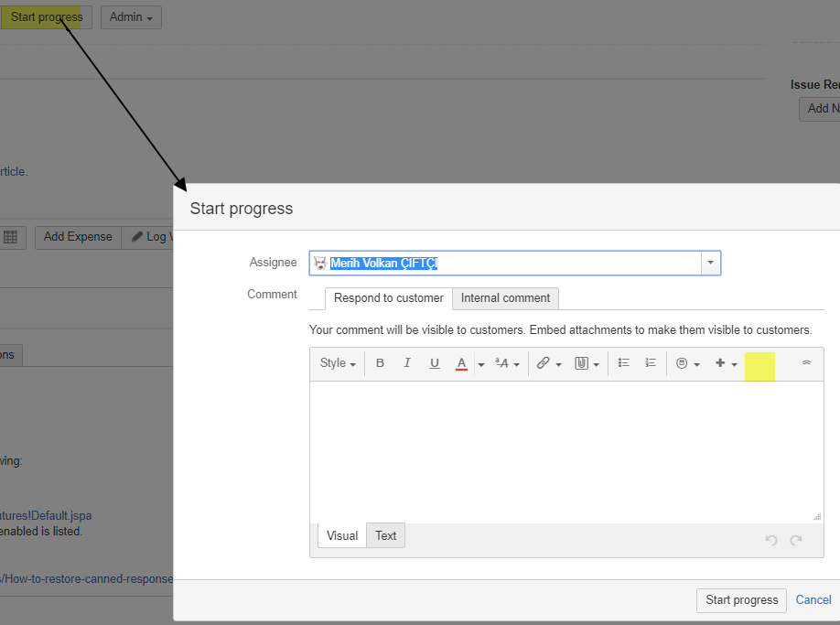Click the Start progress dialog button

(x=741, y=600)
